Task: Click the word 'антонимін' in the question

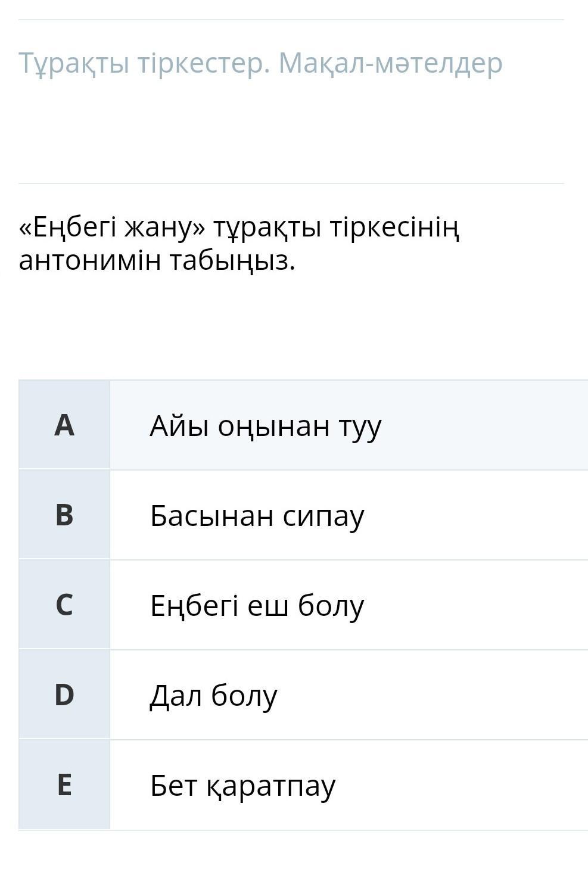Action: pyautogui.click(x=90, y=260)
